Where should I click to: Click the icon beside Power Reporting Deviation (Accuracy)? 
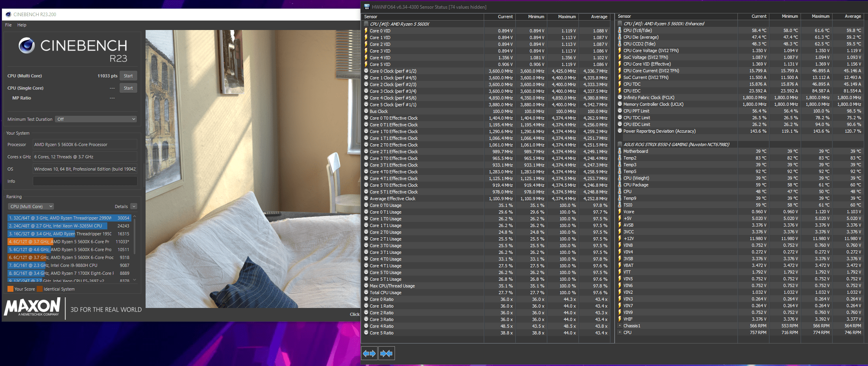tap(620, 131)
